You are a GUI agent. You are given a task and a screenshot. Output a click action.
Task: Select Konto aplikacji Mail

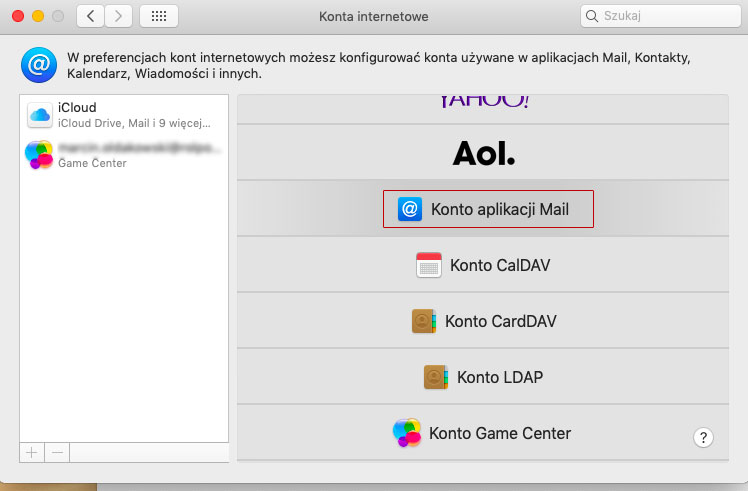click(483, 209)
